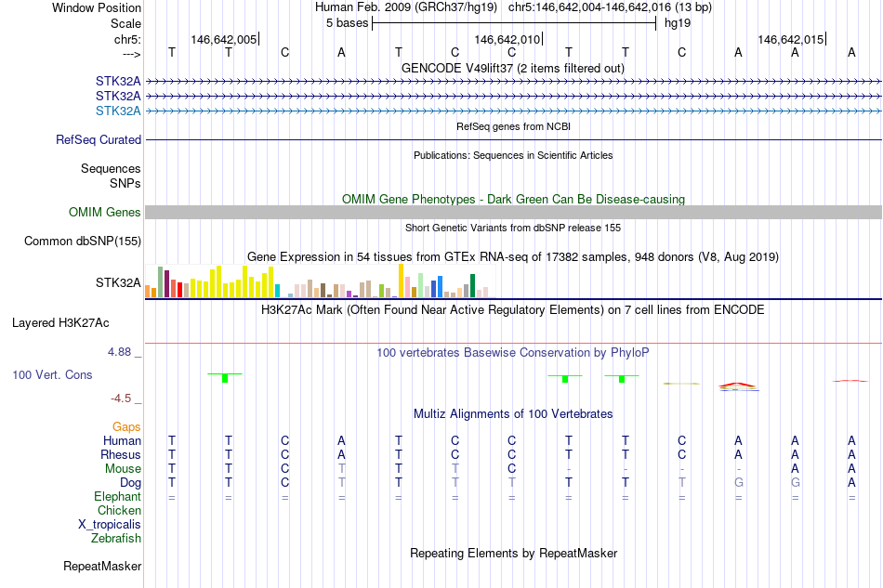
Task: Click the Human alignment row label
Action: [x=122, y=440]
